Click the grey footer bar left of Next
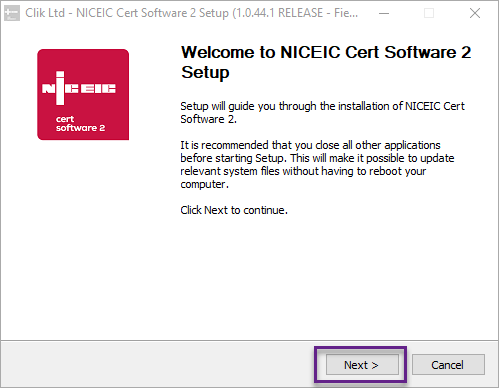499x388 pixels. [x=157, y=364]
